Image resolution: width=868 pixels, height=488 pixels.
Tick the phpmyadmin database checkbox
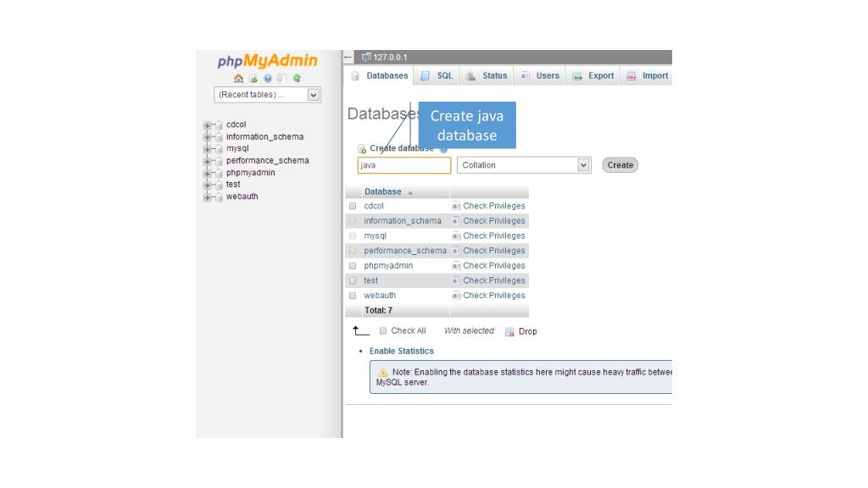[353, 265]
